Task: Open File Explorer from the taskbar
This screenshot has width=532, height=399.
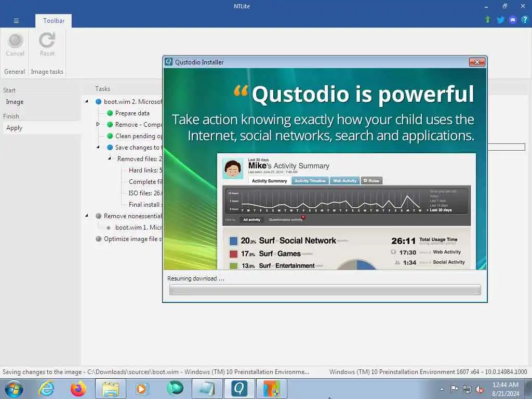Action: click(111, 389)
